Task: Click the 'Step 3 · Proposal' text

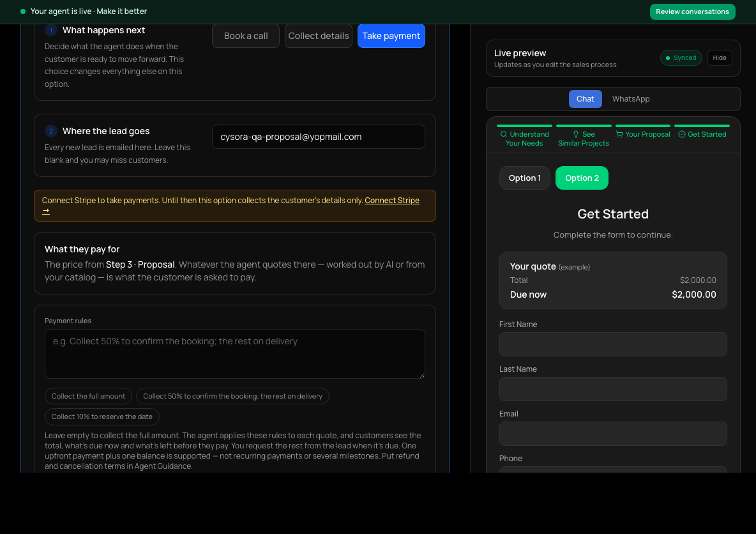Action: click(x=140, y=264)
